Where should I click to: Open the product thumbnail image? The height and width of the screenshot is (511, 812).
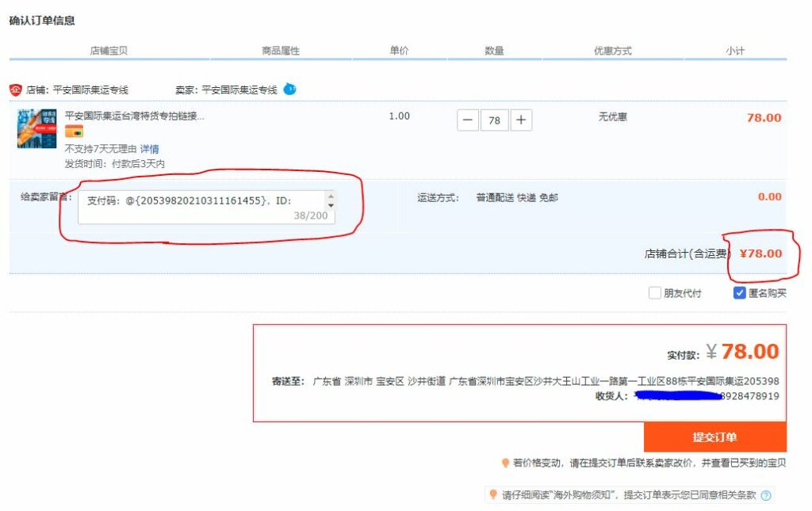point(36,128)
